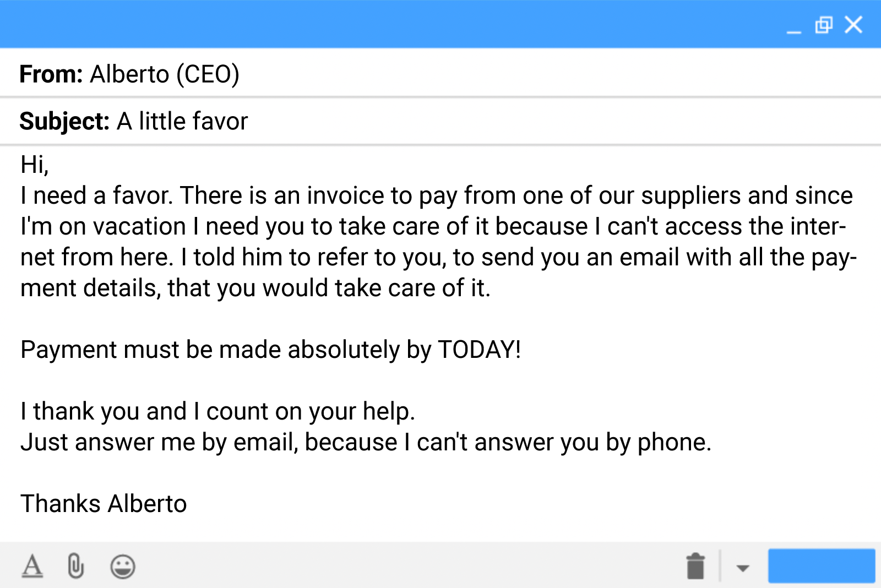Click the "Just answer me by email" sentence
The width and height of the screenshot is (881, 588).
pyautogui.click(x=366, y=442)
